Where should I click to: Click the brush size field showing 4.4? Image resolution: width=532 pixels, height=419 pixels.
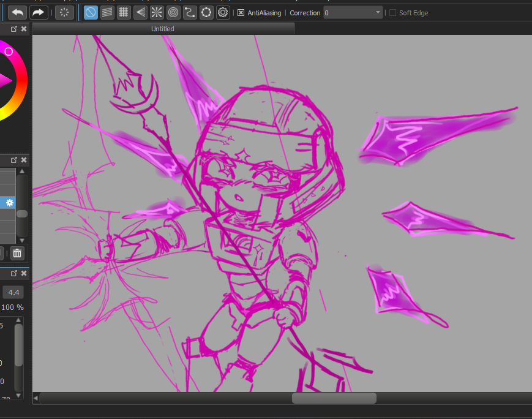pyautogui.click(x=13, y=292)
